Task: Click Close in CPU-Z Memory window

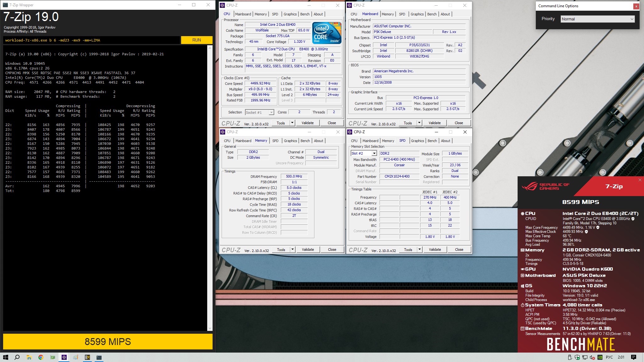Action: point(332,250)
